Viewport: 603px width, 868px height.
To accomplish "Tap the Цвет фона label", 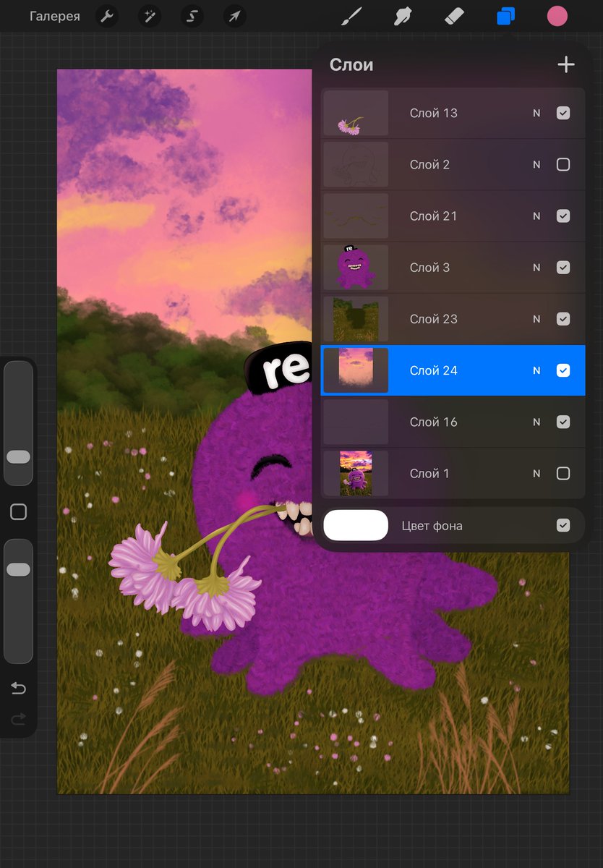I will [x=432, y=526].
